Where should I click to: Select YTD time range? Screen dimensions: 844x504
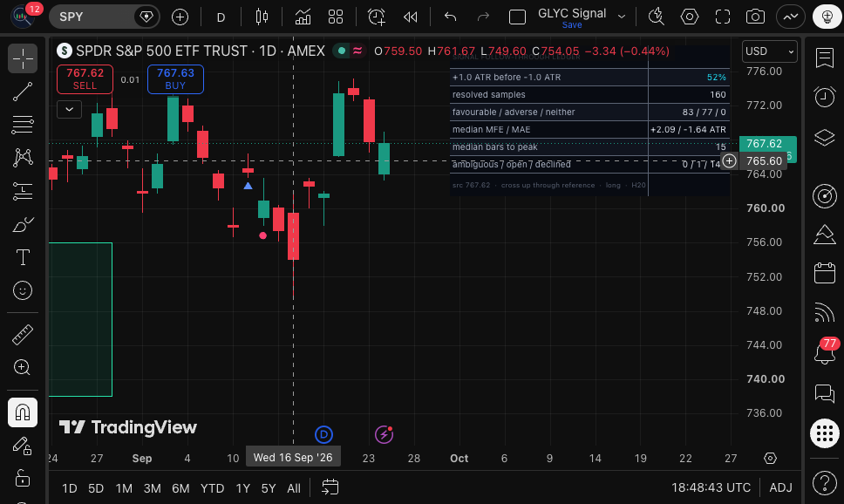click(x=212, y=488)
